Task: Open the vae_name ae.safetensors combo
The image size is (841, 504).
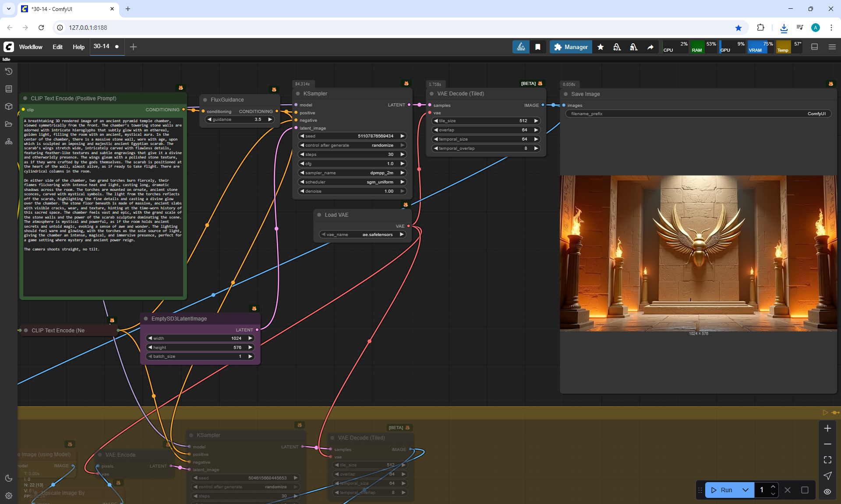Action: 362,234
